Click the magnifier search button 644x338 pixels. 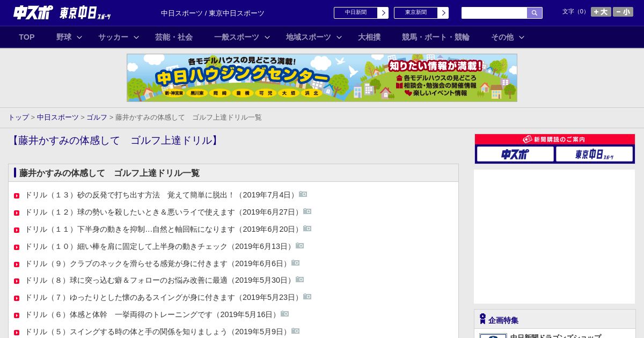pos(535,13)
